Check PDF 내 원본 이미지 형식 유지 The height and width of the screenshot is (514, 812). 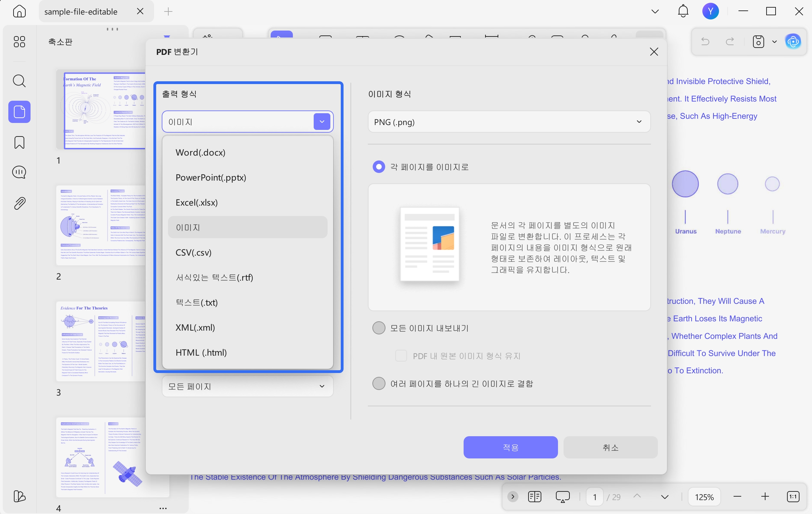[x=401, y=356]
